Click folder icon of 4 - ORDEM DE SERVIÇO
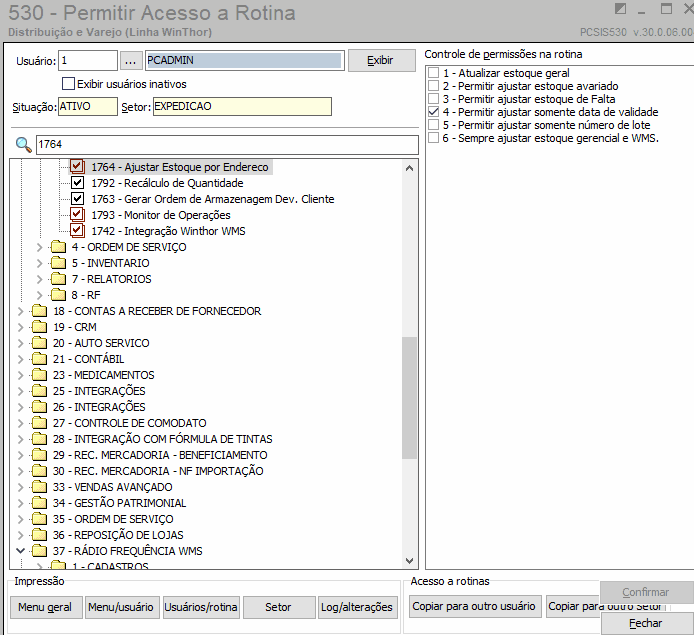This screenshot has width=694, height=635. (58, 247)
